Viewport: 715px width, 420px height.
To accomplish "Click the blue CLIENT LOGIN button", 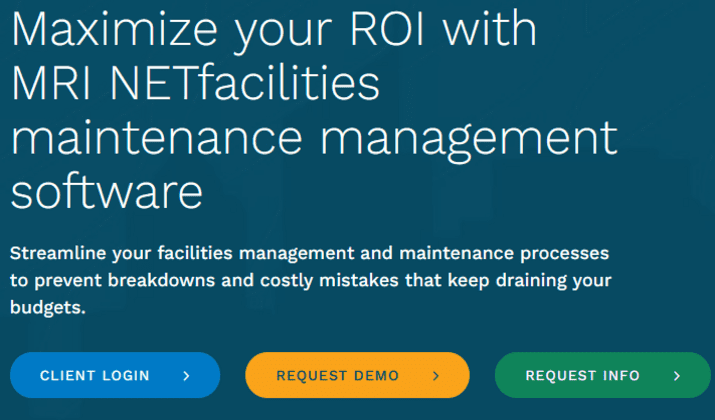I will (115, 375).
